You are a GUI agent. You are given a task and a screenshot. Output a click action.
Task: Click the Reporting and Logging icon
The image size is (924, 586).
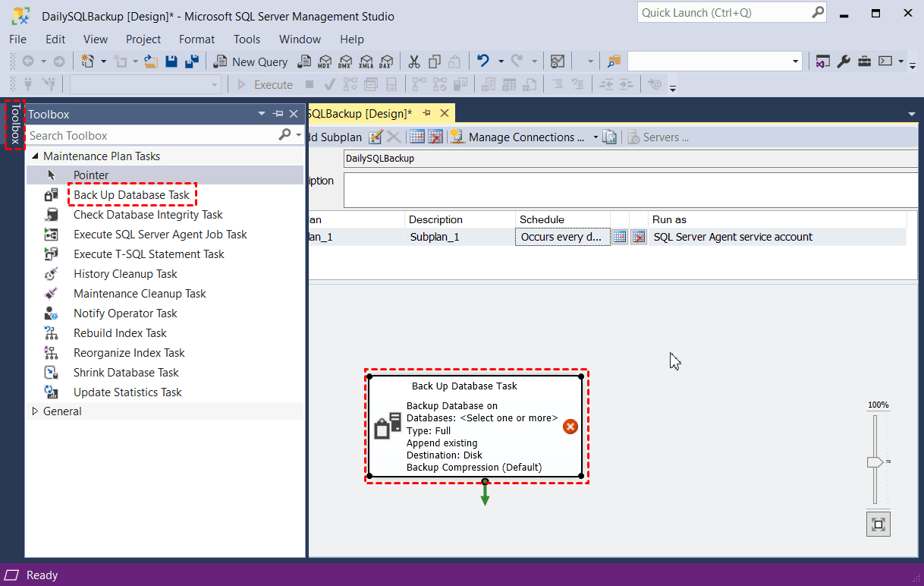[x=609, y=137]
